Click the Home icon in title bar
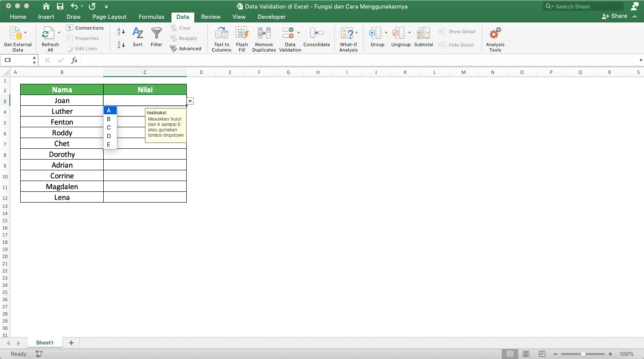 tap(46, 6)
